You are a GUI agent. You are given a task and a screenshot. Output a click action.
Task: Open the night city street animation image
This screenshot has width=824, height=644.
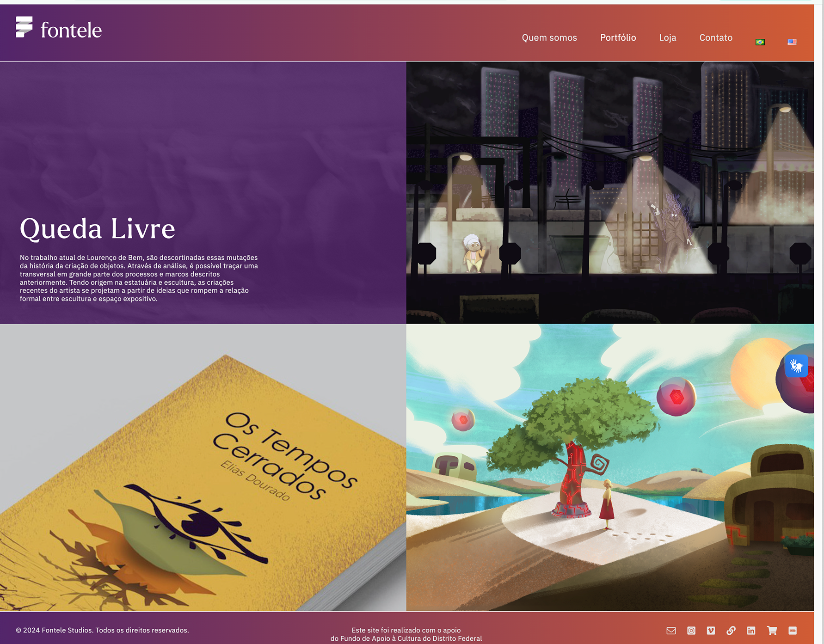pos(610,192)
